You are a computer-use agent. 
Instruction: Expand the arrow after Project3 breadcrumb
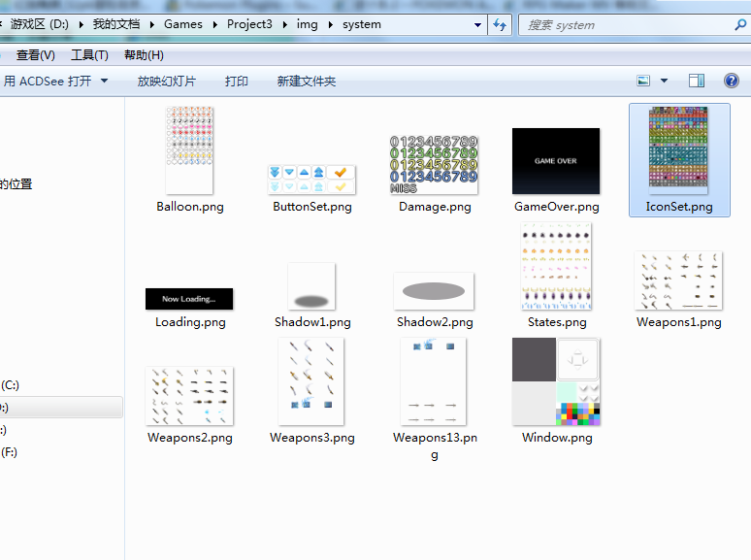click(285, 24)
